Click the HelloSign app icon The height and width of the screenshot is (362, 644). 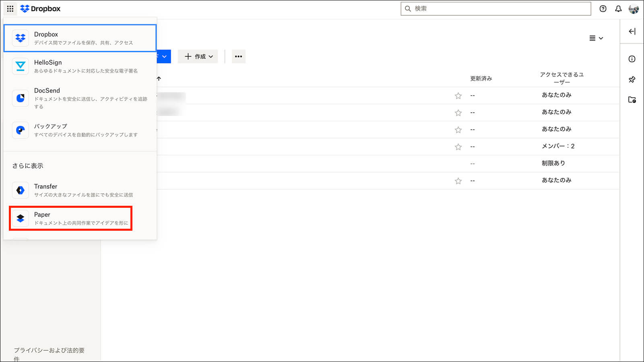[20, 66]
